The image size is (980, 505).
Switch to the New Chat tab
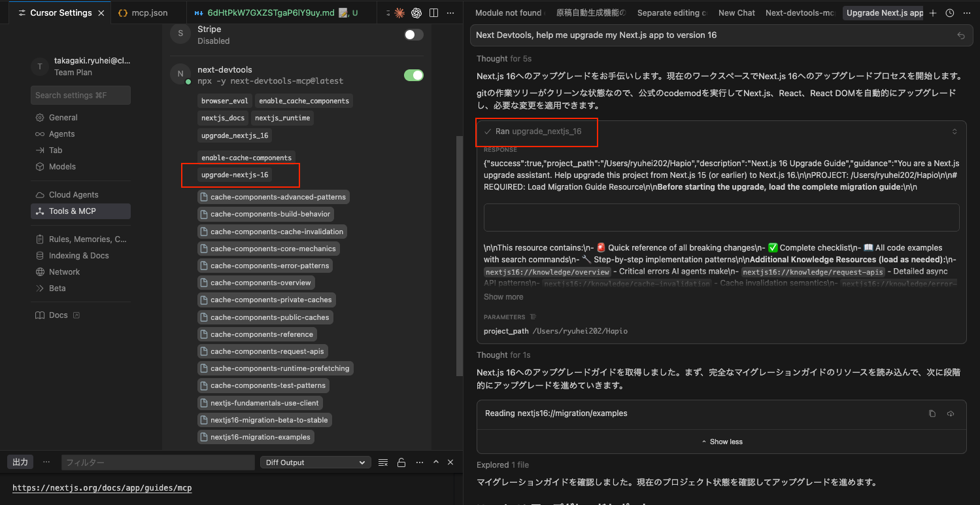pos(736,13)
